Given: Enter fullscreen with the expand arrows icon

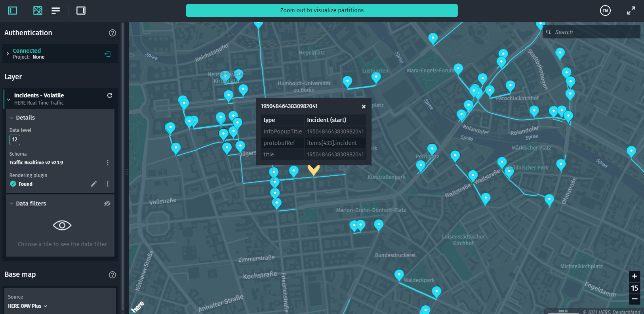Looking at the screenshot, I should pos(631,11).
